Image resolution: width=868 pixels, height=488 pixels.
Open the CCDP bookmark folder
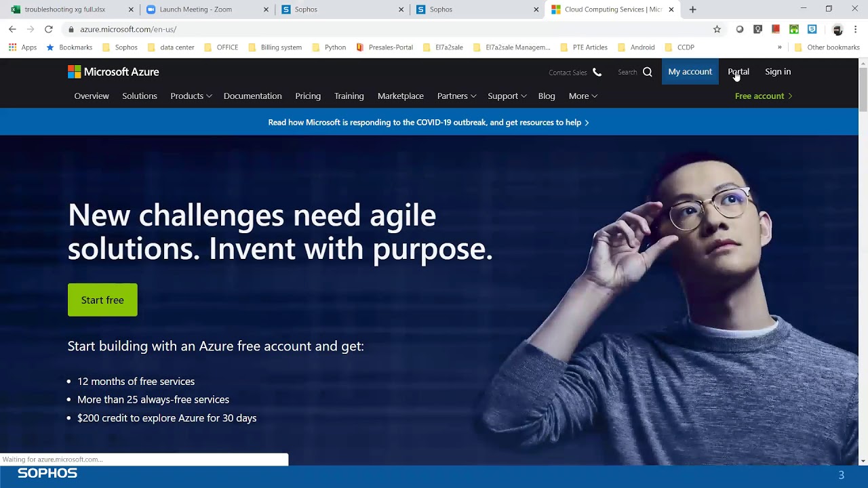click(679, 47)
